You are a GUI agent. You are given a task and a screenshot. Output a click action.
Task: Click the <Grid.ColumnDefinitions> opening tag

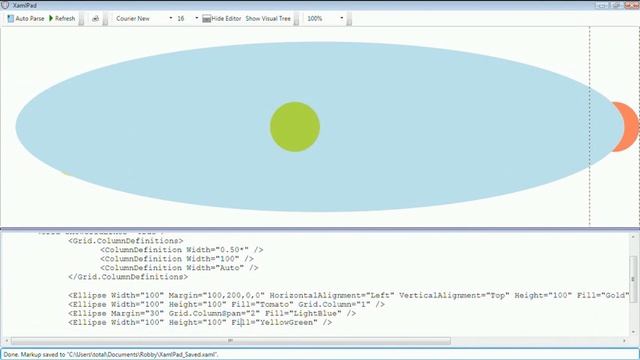click(126, 241)
